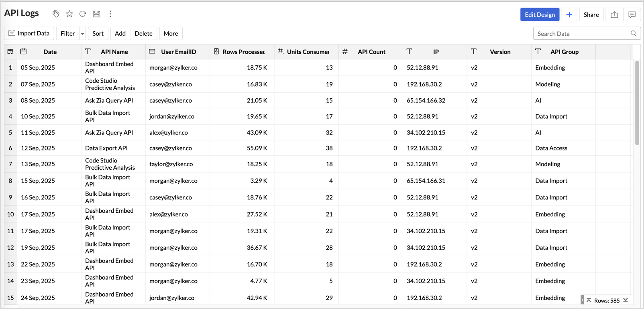Click the vertical scrollbar thumb
644x309 pixels.
637,102
